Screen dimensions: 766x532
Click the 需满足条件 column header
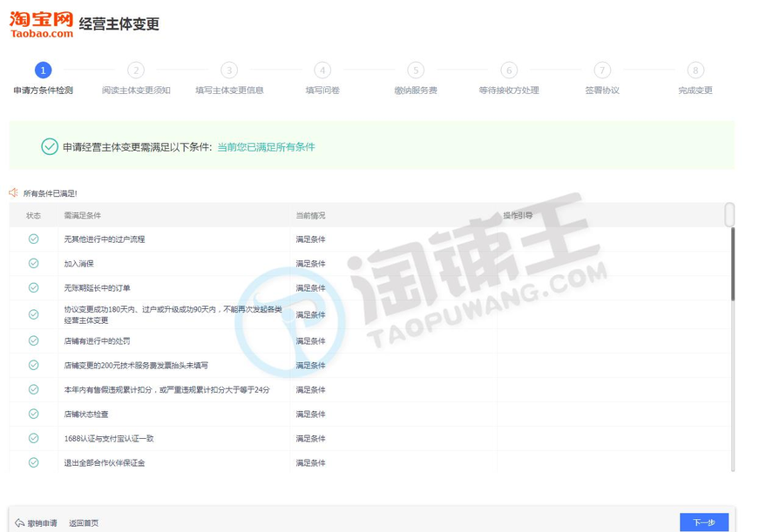[83, 215]
